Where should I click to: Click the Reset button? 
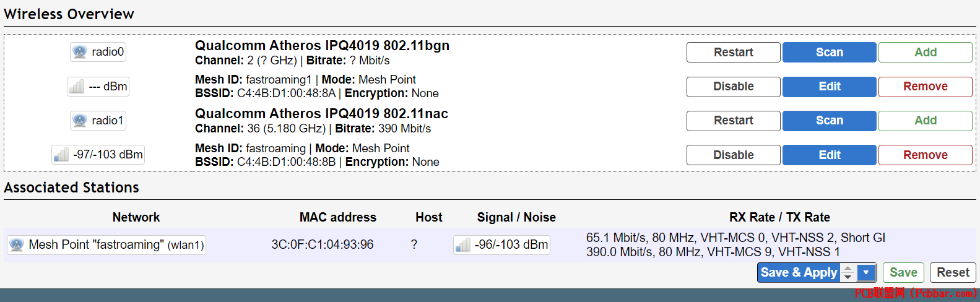click(953, 273)
